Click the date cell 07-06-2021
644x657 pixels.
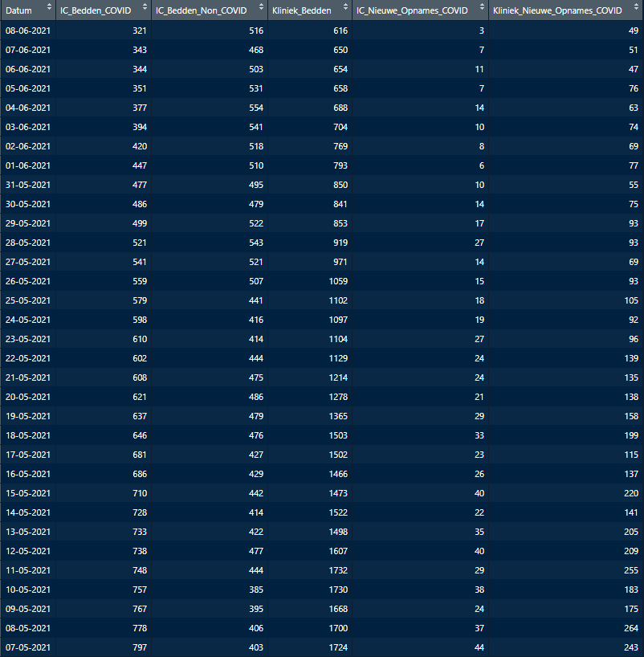point(28,50)
